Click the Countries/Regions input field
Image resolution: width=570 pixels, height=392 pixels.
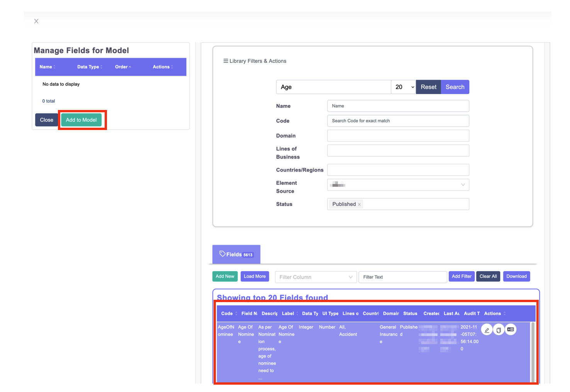pyautogui.click(x=398, y=170)
